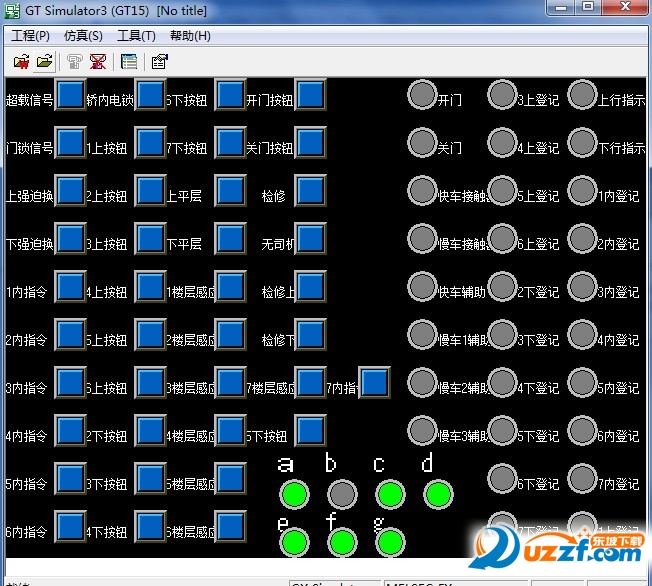This screenshot has height=586, width=652.
Task: Toggle the 门锁信号 blue switch
Action: click(x=70, y=143)
